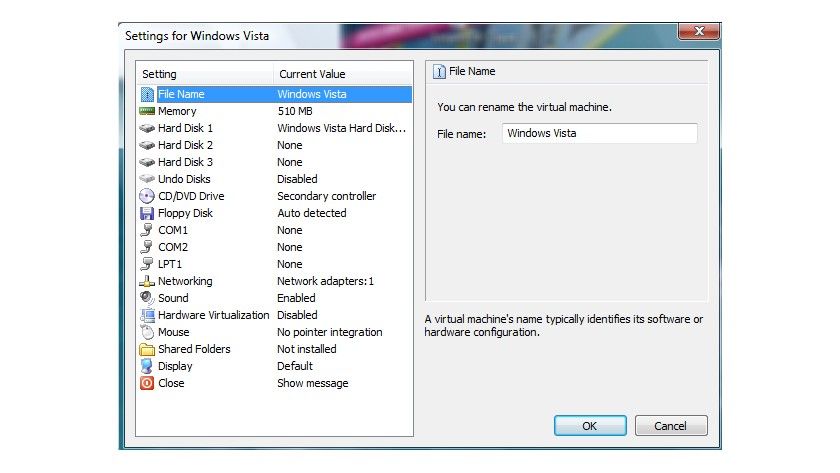Click the COM2 port icon
The height and width of the screenshot is (473, 840).
pyautogui.click(x=147, y=247)
